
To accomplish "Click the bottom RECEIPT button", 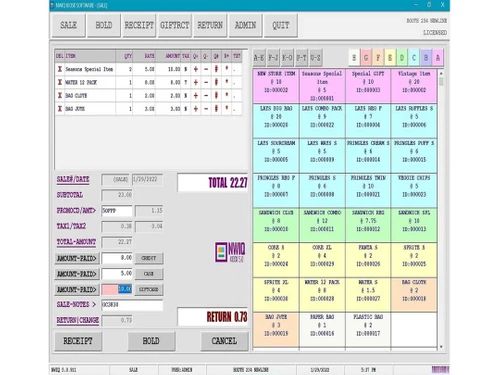I will [x=78, y=341].
